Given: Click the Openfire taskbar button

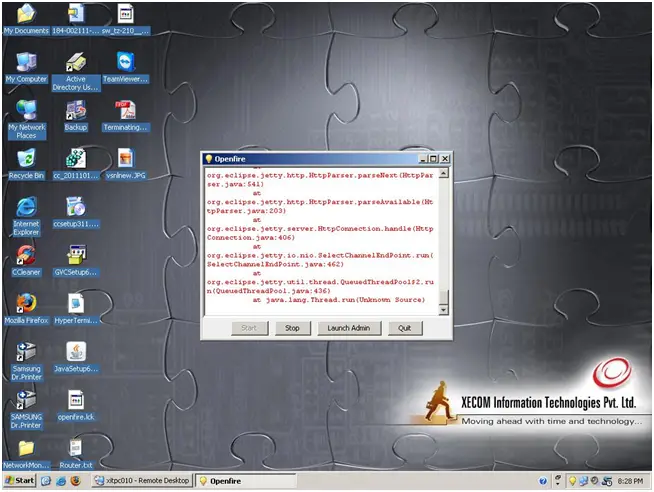Looking at the screenshot, I should (246, 481).
